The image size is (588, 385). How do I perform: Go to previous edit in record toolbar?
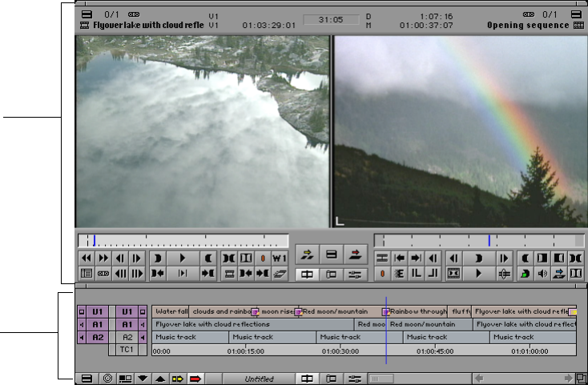(x=400, y=259)
